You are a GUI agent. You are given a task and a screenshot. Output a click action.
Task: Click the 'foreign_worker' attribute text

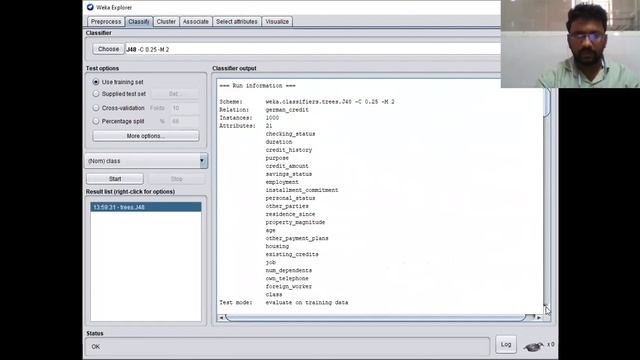(x=289, y=287)
